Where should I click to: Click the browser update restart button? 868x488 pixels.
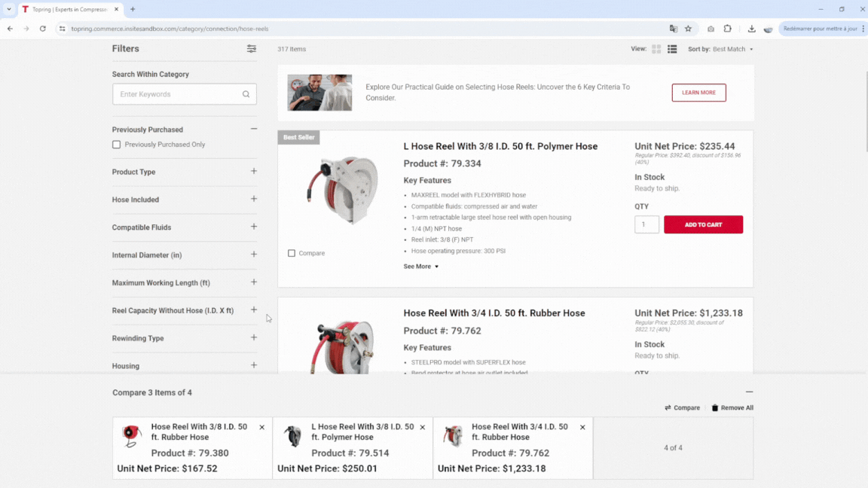pos(820,29)
